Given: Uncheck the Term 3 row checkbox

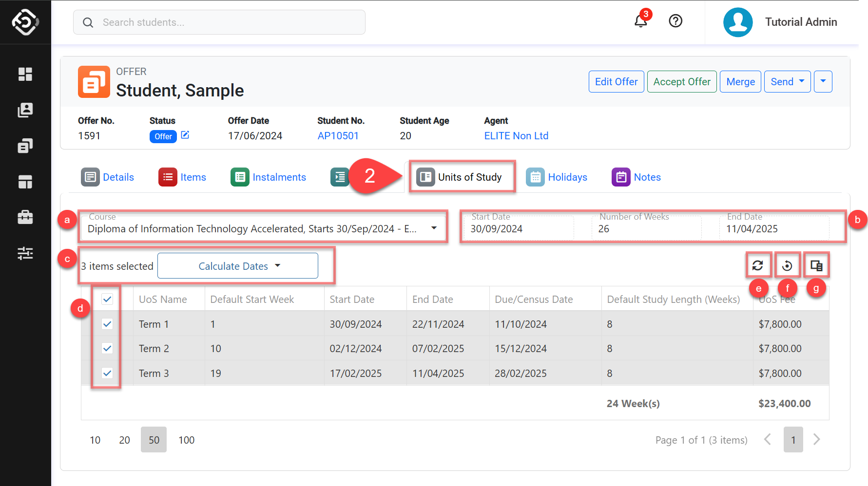Looking at the screenshot, I should (107, 373).
